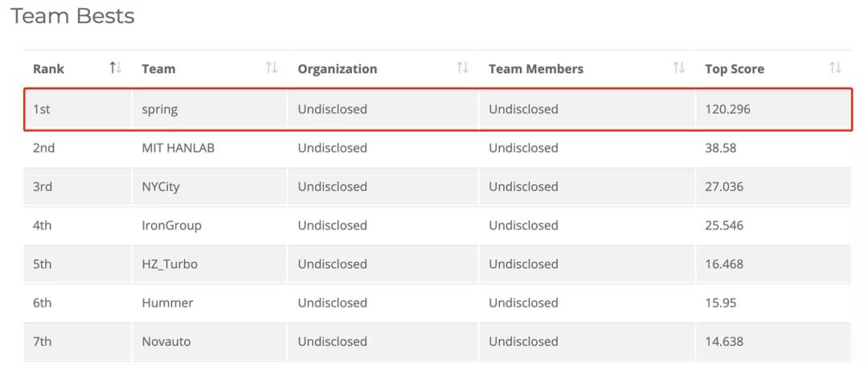
Task: Select the Team column header text
Action: point(158,69)
